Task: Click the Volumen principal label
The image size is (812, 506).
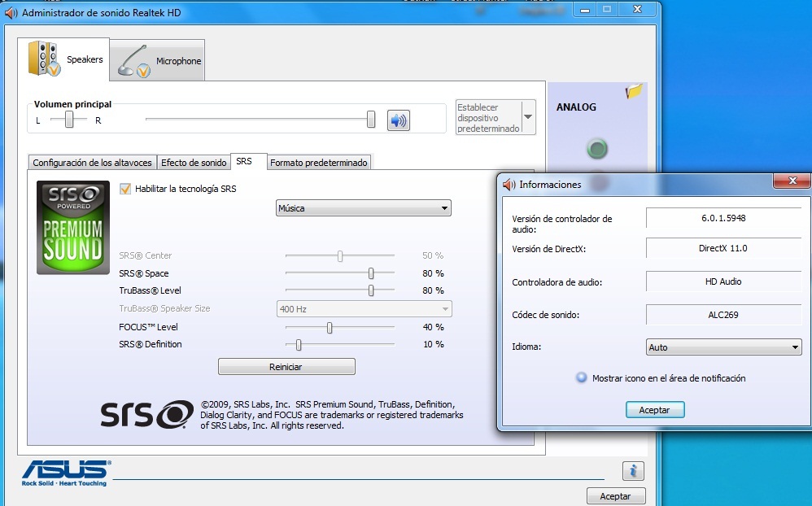Action: 72,104
